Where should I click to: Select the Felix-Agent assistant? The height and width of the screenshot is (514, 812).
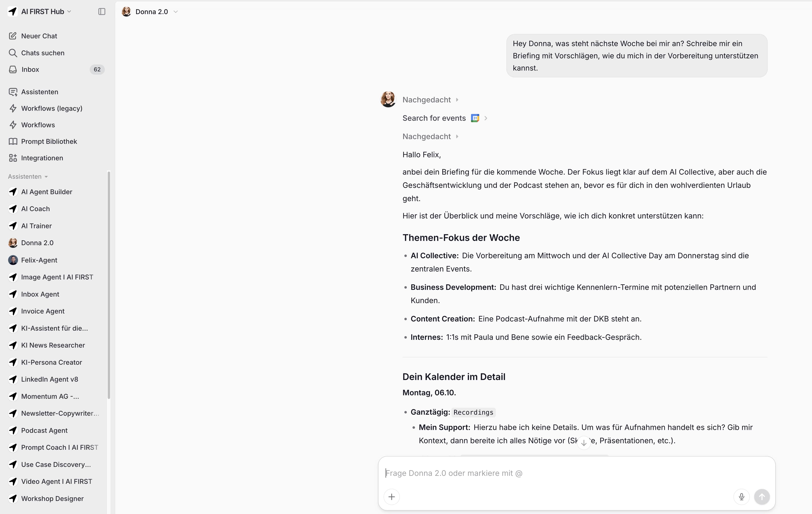[39, 260]
